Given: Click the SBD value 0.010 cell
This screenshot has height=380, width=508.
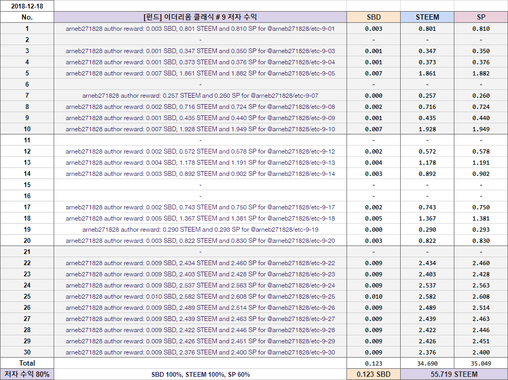Looking at the screenshot, I should click(x=373, y=297).
